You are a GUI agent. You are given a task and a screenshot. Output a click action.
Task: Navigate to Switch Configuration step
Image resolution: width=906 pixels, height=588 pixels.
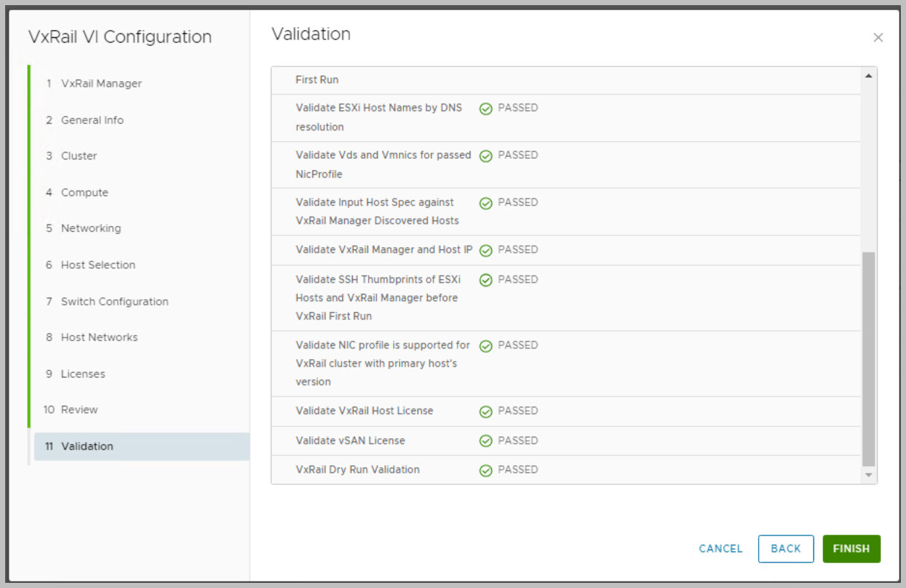[x=115, y=302]
